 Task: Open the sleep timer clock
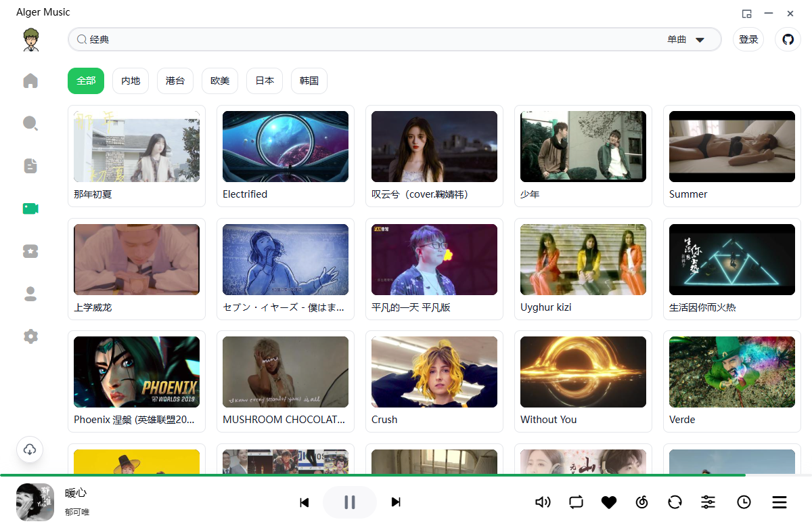(x=744, y=502)
